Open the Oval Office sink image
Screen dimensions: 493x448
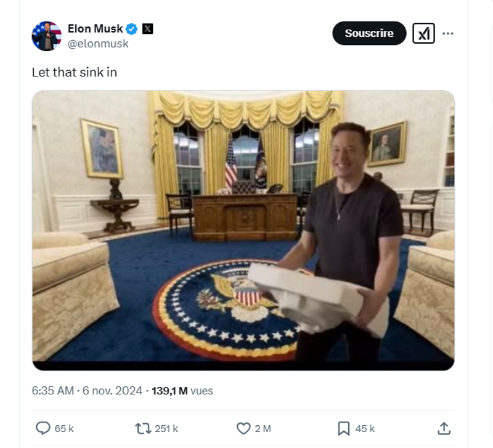243,230
